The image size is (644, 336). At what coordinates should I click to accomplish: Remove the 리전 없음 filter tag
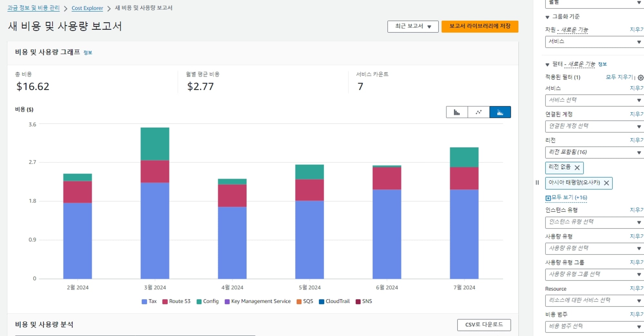pos(577,168)
